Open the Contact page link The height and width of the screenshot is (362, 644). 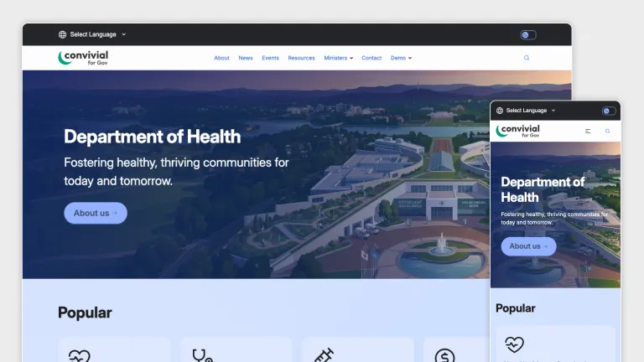tap(371, 58)
